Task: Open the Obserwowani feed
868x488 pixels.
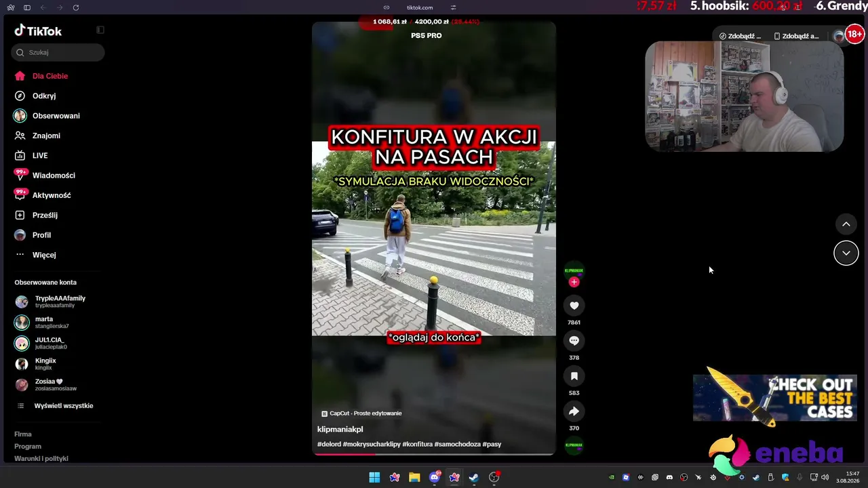Action: [58, 116]
